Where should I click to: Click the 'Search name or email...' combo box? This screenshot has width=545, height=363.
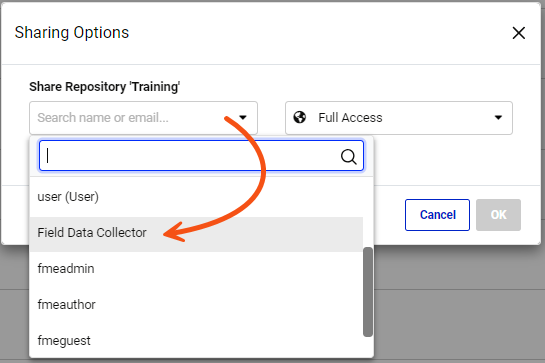[x=143, y=118]
